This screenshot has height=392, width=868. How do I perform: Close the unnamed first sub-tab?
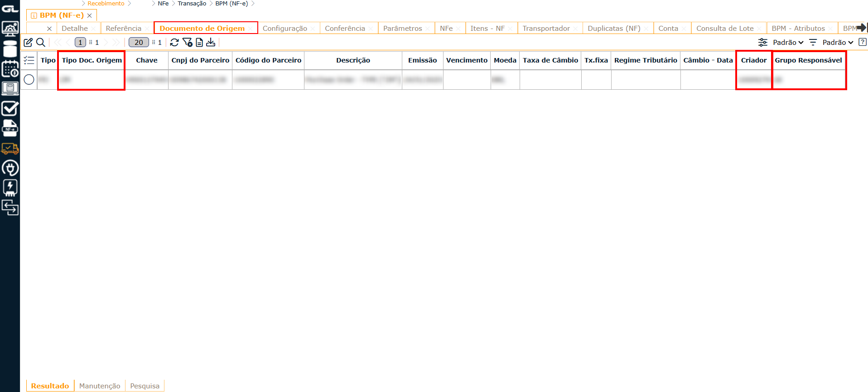click(49, 29)
